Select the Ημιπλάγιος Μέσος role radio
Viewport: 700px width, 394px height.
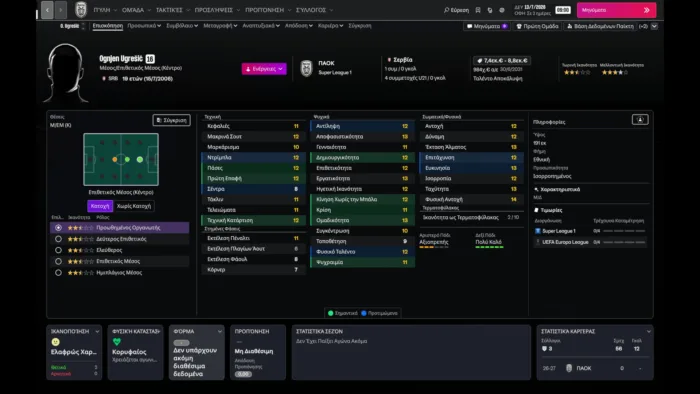coord(58,273)
